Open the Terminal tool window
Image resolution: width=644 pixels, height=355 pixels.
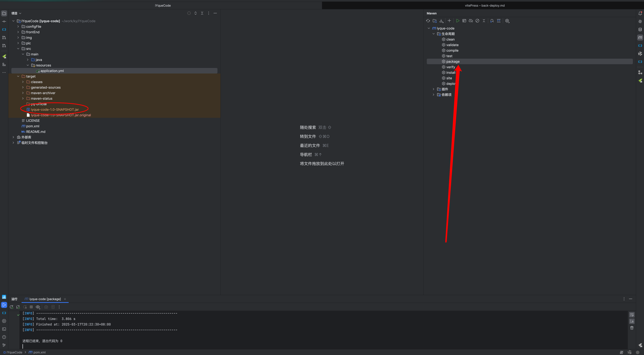click(4, 329)
